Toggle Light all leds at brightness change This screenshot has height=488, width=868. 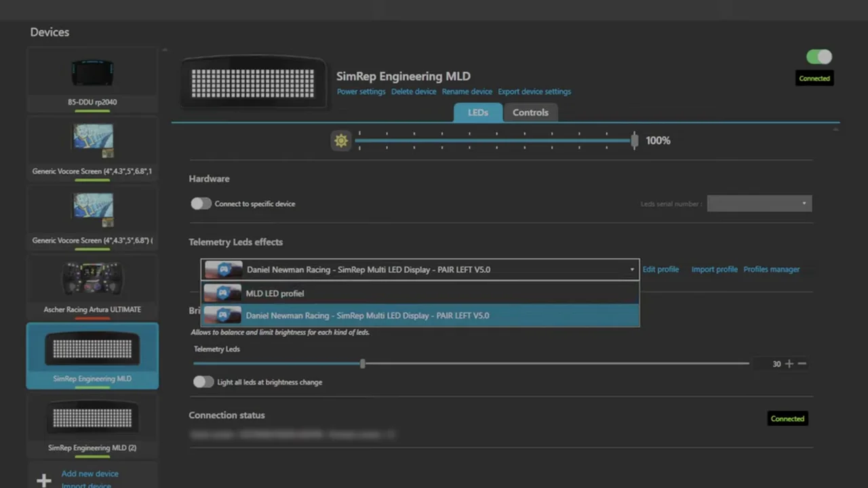click(203, 382)
